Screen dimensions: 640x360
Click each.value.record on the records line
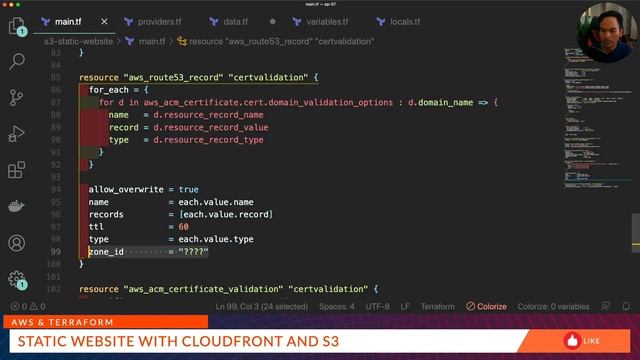coord(226,214)
